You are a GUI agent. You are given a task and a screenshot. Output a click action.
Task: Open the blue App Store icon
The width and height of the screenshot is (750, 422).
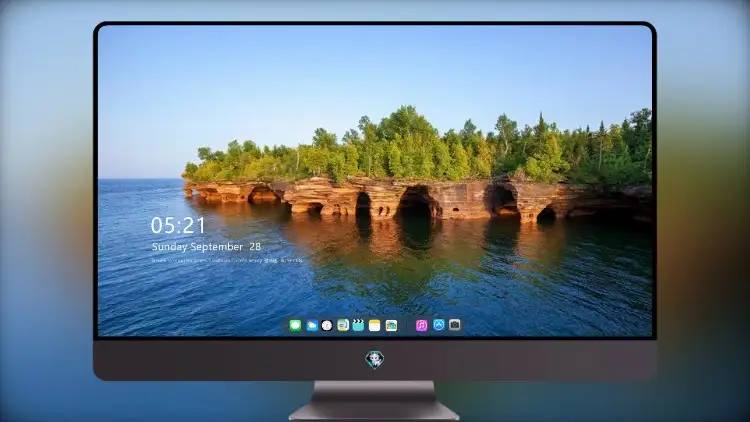439,325
